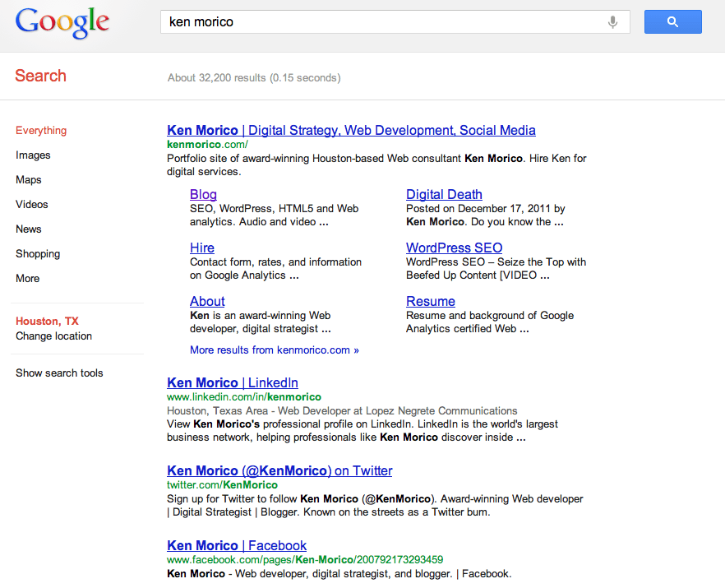Open Ken Morico's LinkedIn result

233,382
